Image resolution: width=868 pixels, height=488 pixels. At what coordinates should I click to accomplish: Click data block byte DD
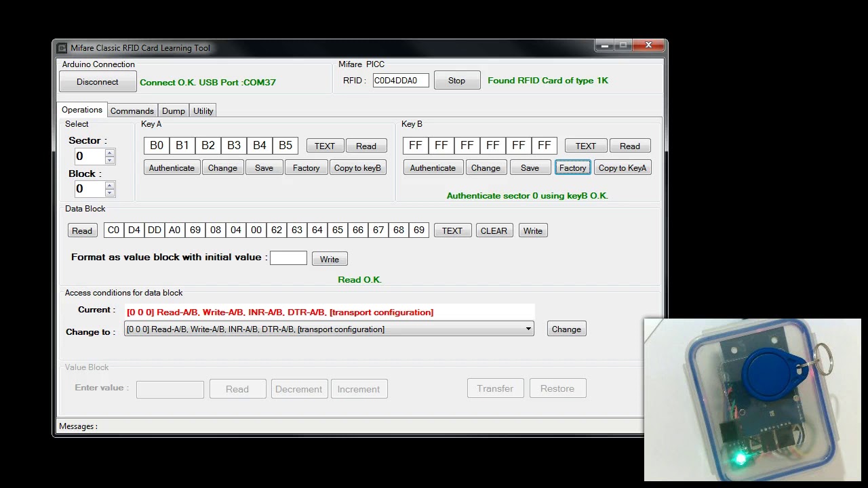pos(155,230)
